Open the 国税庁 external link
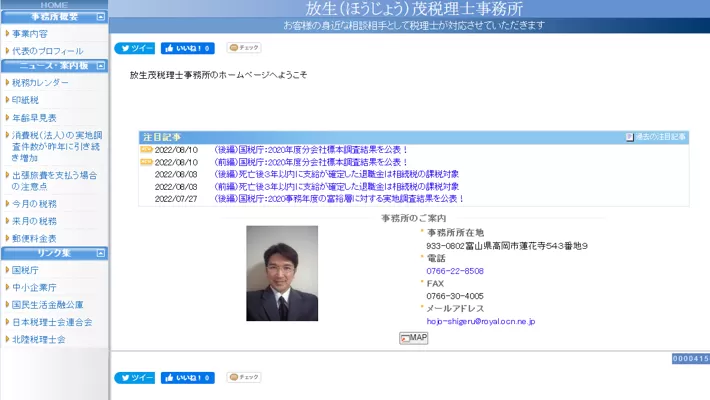Image resolution: width=710 pixels, height=400 pixels. [x=25, y=270]
